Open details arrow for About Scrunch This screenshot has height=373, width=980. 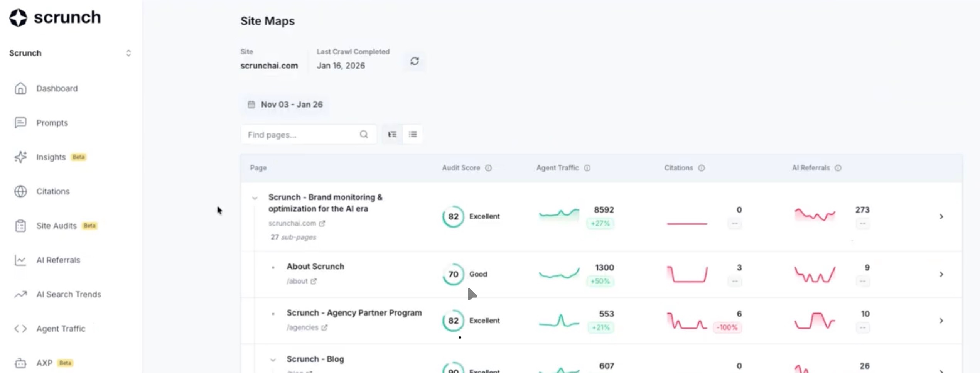(x=941, y=275)
